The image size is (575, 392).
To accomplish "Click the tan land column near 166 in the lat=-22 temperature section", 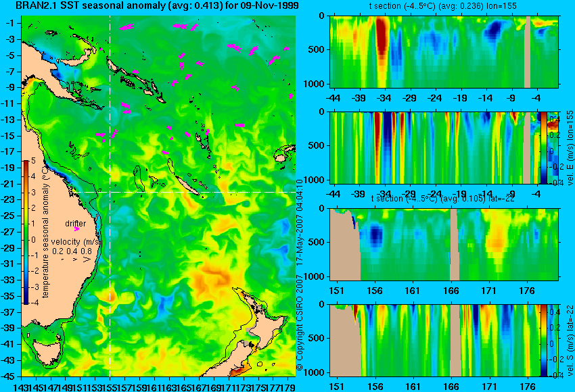I will click(x=455, y=244).
